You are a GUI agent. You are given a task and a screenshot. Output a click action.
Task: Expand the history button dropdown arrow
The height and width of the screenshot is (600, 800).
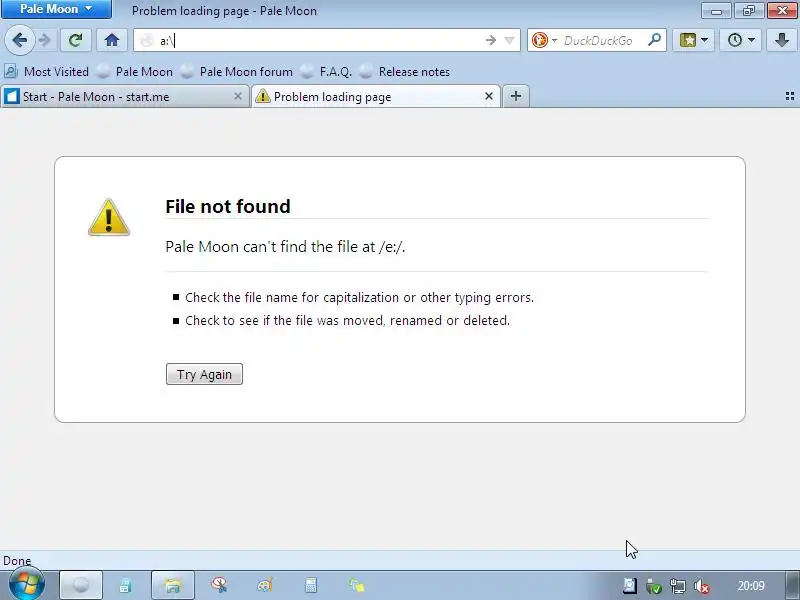[x=752, y=40]
